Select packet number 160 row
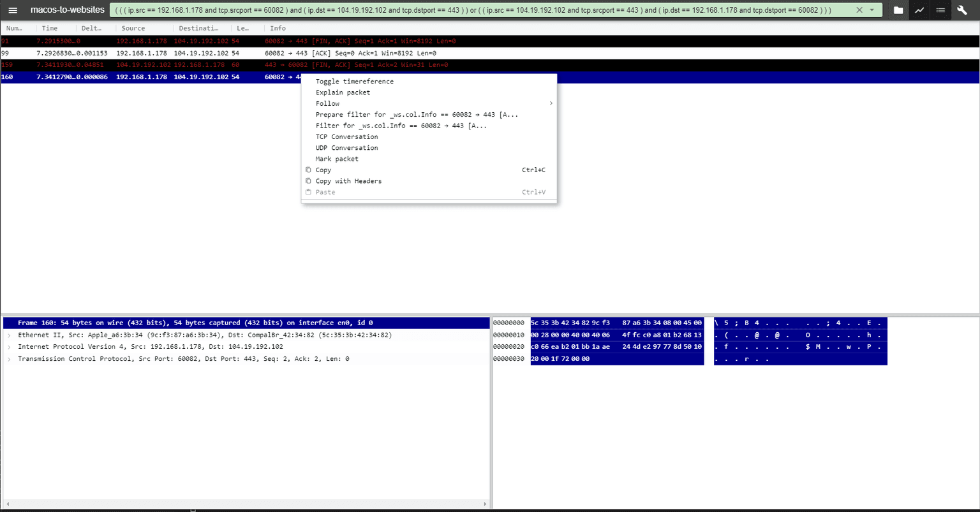980x512 pixels. (489, 77)
